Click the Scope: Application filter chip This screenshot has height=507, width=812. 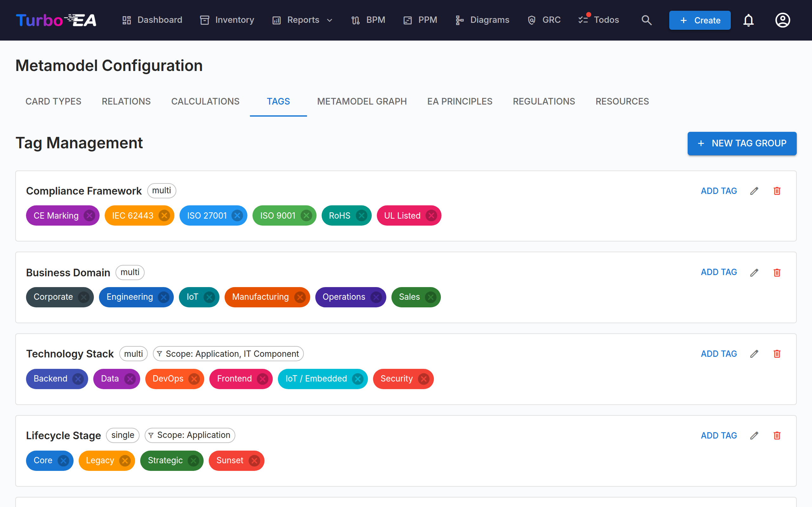tap(190, 435)
